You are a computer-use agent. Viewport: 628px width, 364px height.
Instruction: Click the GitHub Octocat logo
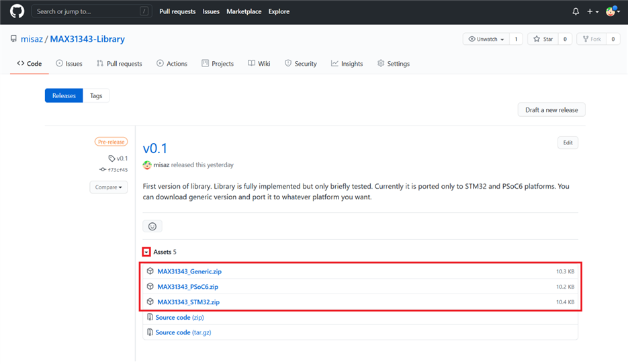(x=17, y=11)
